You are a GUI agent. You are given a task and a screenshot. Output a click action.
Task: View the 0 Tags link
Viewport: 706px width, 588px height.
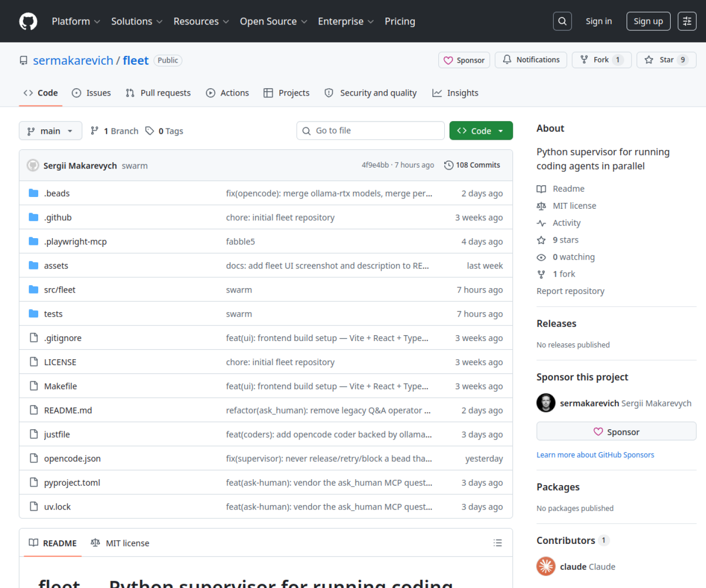[x=164, y=131]
